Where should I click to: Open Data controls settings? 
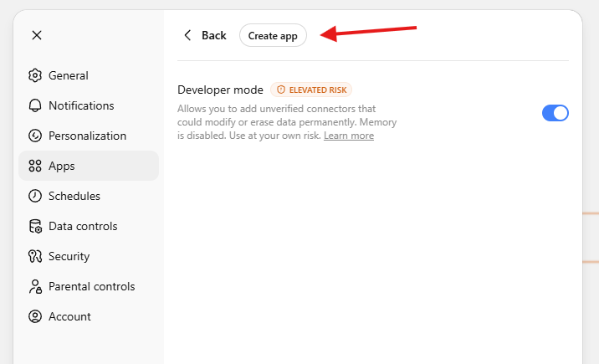pos(89,226)
